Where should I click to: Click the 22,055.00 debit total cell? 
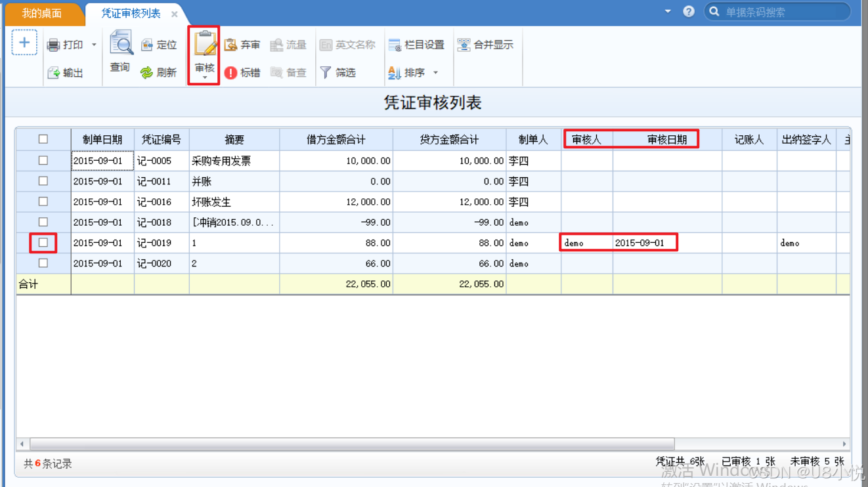[336, 284]
